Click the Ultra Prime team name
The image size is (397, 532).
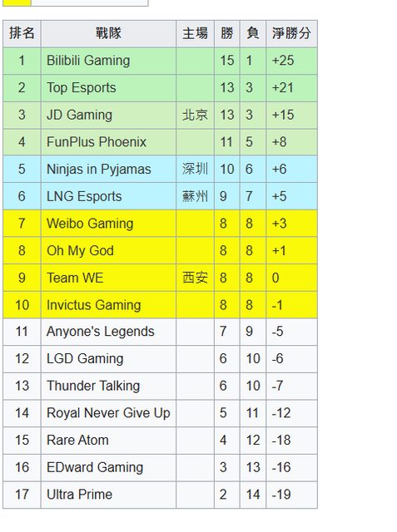pos(79,495)
